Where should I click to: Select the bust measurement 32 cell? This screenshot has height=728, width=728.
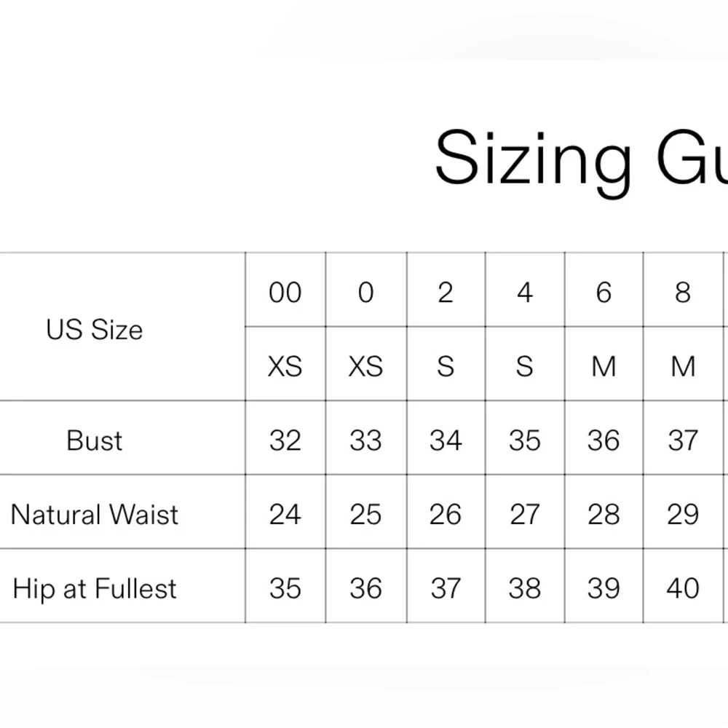point(285,440)
